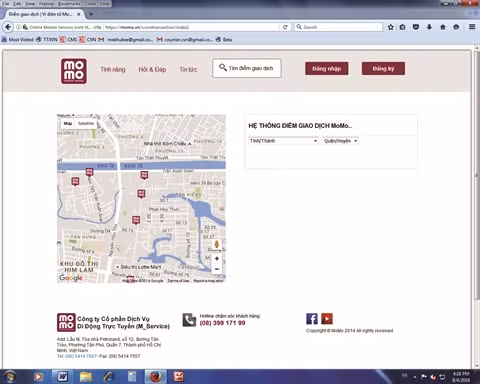This screenshot has width=480, height=384.
Task: Click the network icon in system tray
Action: click(442, 377)
